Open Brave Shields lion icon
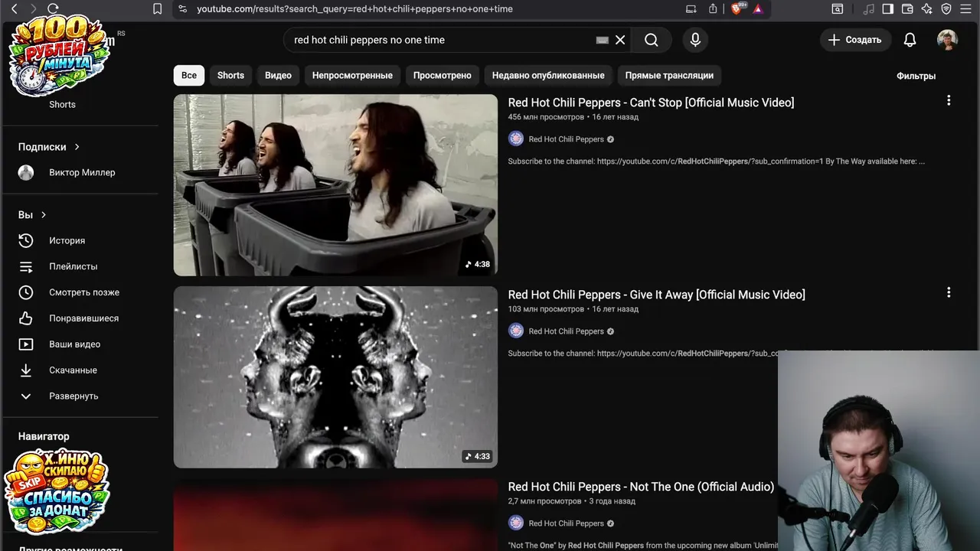The width and height of the screenshot is (980, 551). tap(737, 8)
